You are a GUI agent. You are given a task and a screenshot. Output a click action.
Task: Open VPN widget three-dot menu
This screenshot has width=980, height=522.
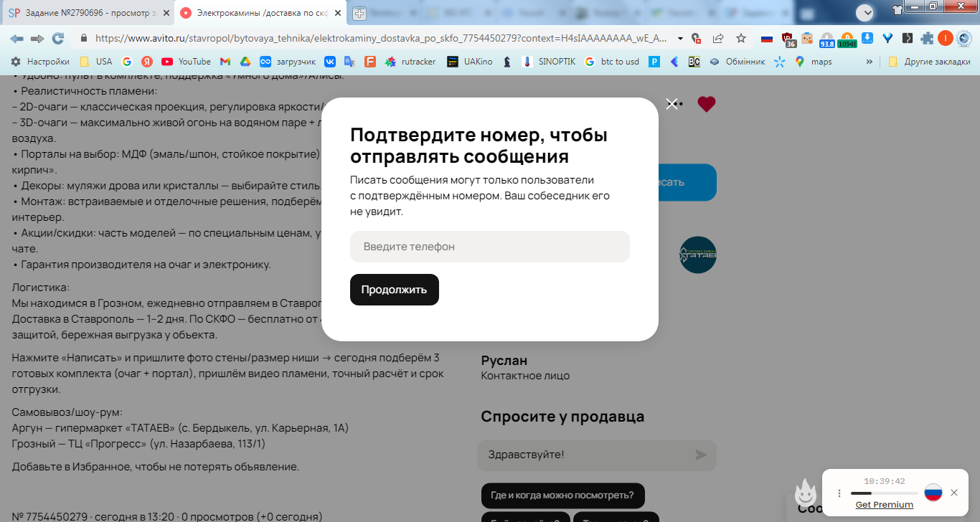tap(839, 493)
